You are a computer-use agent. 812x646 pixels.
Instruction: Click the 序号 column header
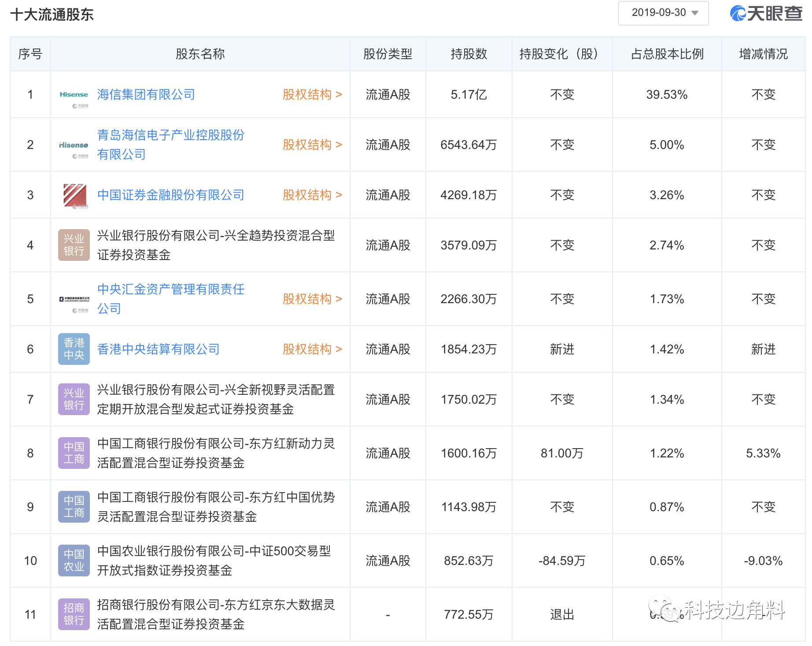[x=30, y=54]
